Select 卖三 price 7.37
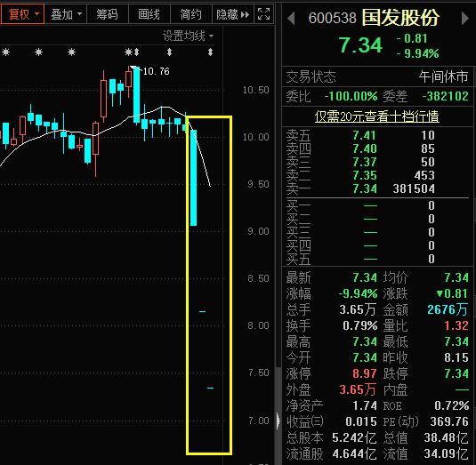 [365, 162]
